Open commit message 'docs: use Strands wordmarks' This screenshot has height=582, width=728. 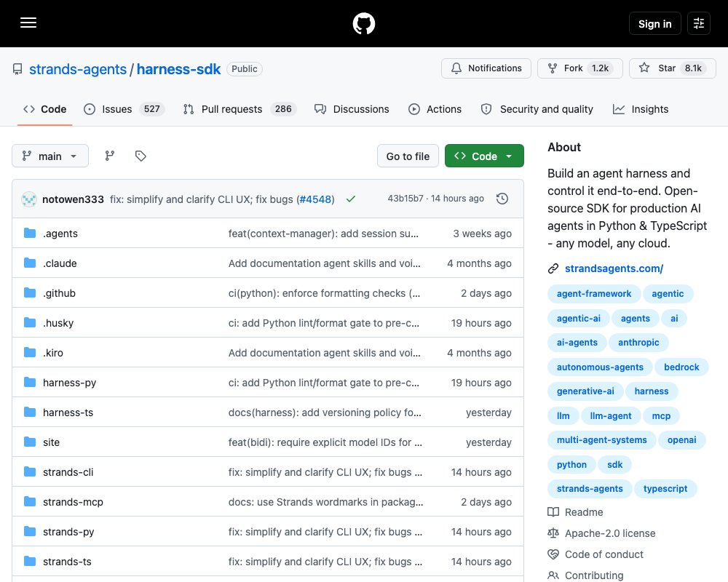tap(325, 502)
